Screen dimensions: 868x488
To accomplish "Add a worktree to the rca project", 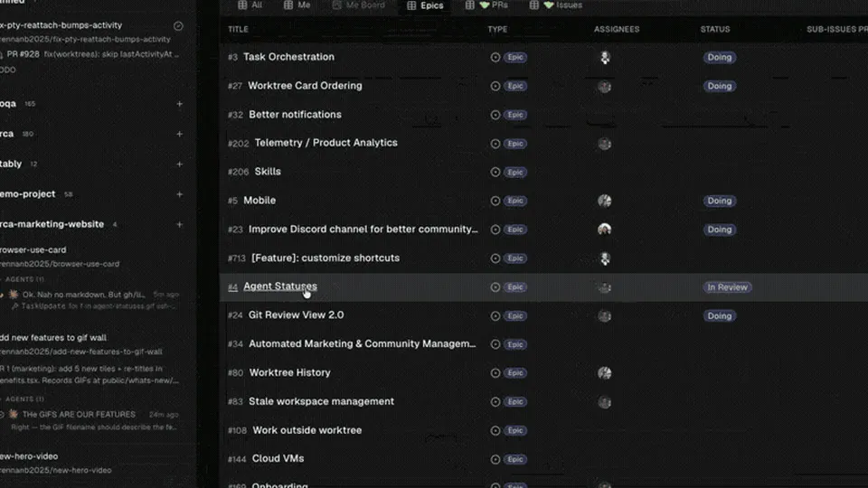I will pos(179,134).
